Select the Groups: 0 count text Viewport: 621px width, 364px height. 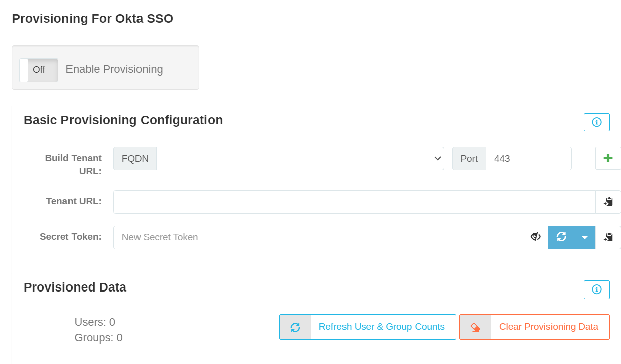(98, 338)
